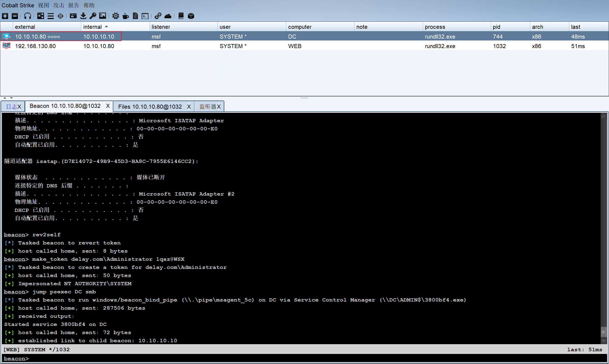609x364 pixels.
Task: Click the beacon icon for 192.168.130.80 session row
Action: pyautogui.click(x=6, y=46)
